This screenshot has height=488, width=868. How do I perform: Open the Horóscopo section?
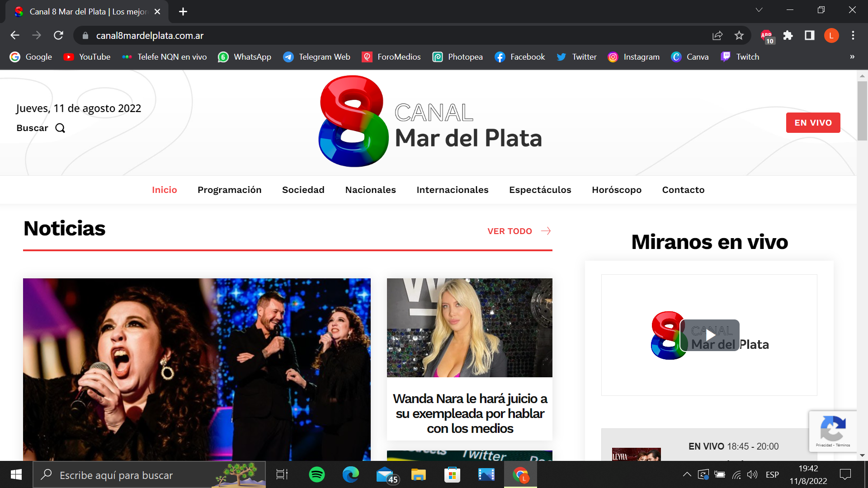(617, 190)
